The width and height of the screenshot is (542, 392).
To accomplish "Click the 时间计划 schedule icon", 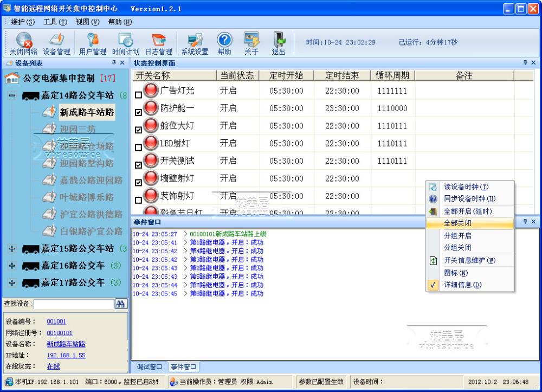I will pyautogui.click(x=126, y=42).
